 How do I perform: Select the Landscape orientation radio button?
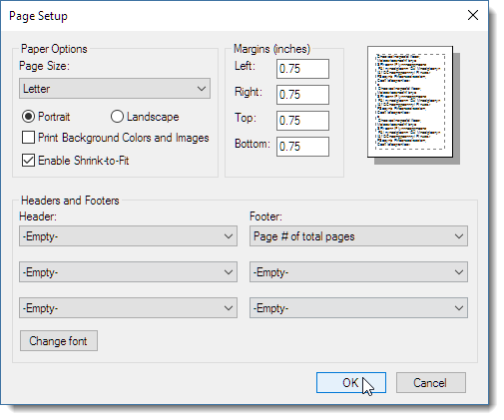tap(117, 117)
